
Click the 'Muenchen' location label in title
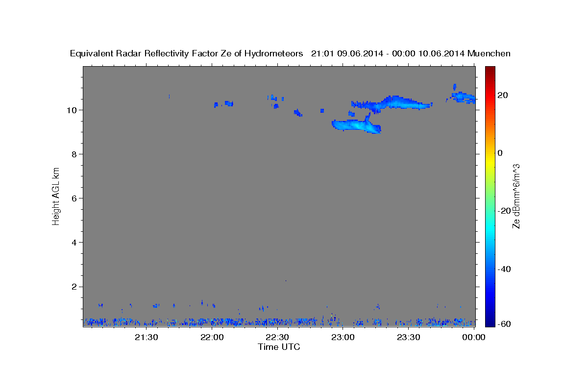[x=489, y=53]
